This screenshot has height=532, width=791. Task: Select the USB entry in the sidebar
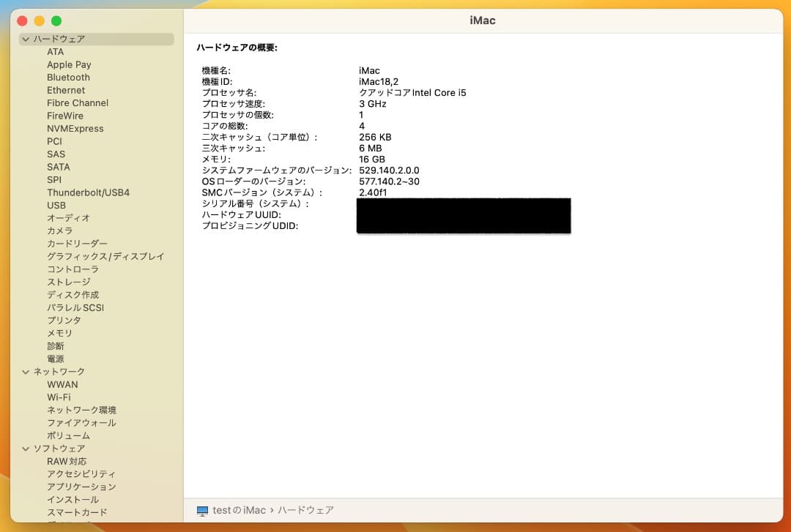(x=56, y=206)
